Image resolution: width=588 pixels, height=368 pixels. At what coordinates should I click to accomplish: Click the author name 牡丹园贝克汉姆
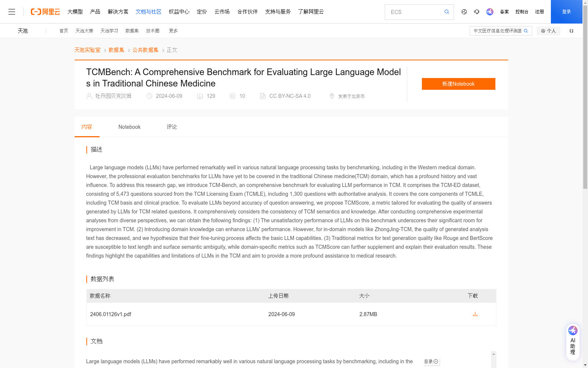(x=113, y=96)
